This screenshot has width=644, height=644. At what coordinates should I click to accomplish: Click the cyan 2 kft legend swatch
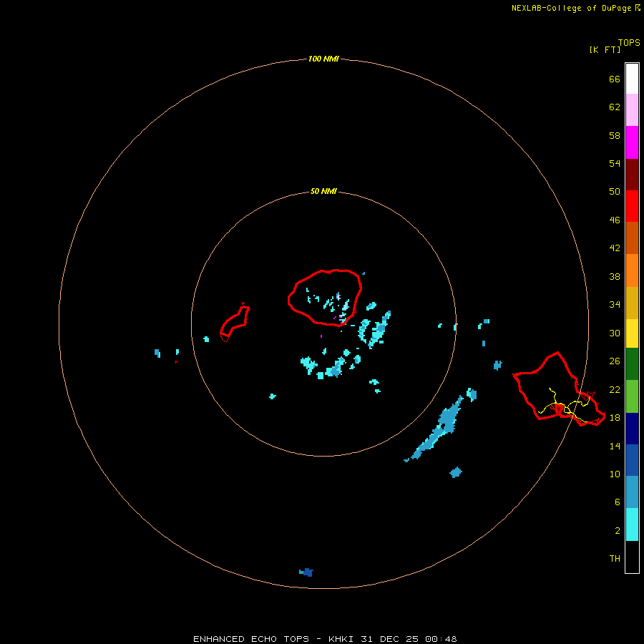click(632, 525)
